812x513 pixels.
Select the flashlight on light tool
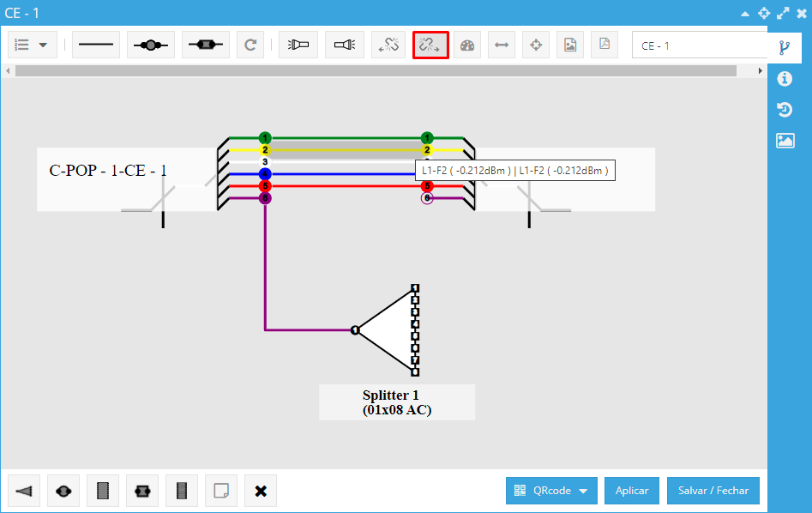click(345, 45)
